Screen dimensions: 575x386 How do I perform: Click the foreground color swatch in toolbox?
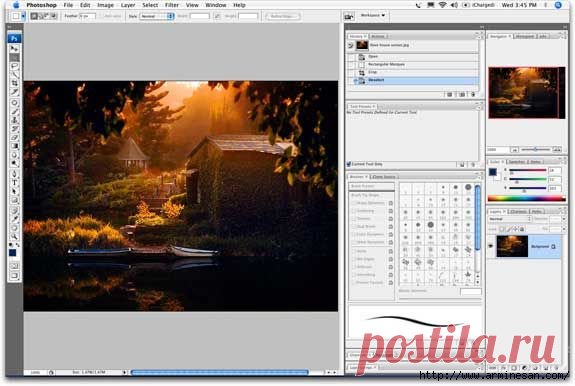pyautogui.click(x=12, y=253)
